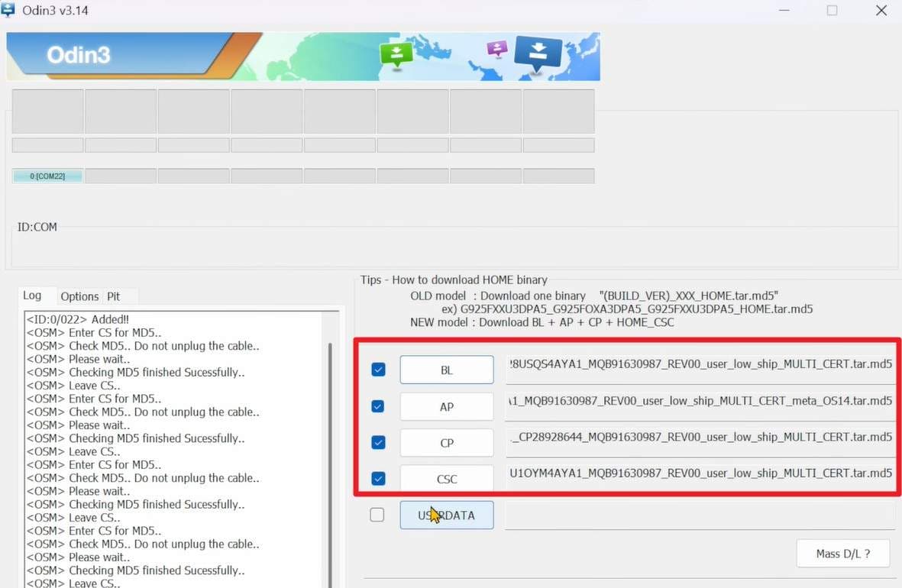Uncheck the CP checkbox

378,442
